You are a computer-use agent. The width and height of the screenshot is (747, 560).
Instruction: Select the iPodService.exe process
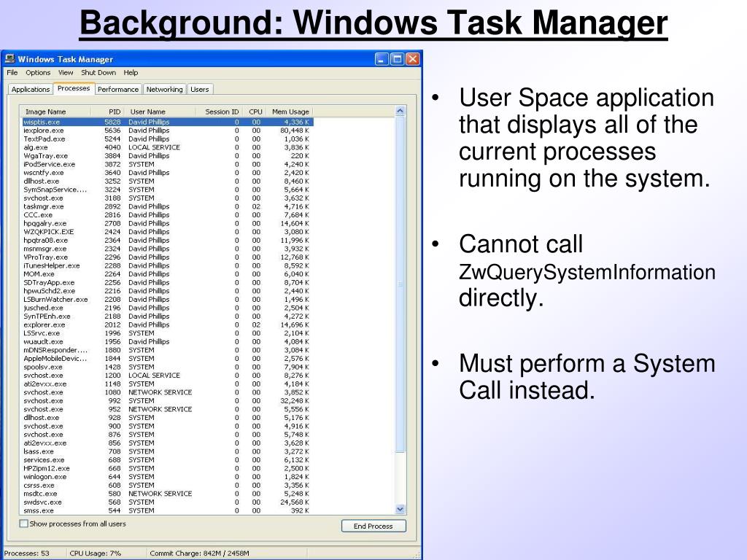click(x=168, y=164)
